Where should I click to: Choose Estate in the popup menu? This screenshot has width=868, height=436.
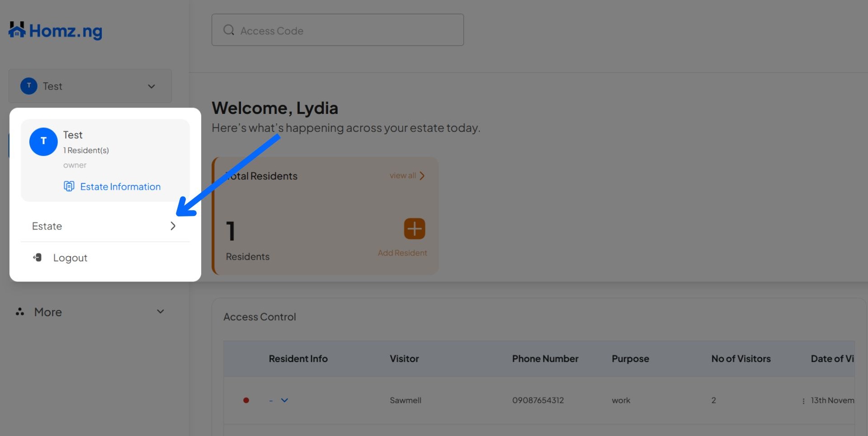[47, 226]
